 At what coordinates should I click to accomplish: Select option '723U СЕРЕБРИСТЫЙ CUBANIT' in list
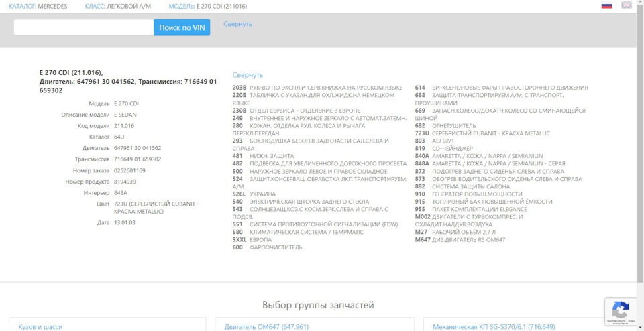pos(482,133)
